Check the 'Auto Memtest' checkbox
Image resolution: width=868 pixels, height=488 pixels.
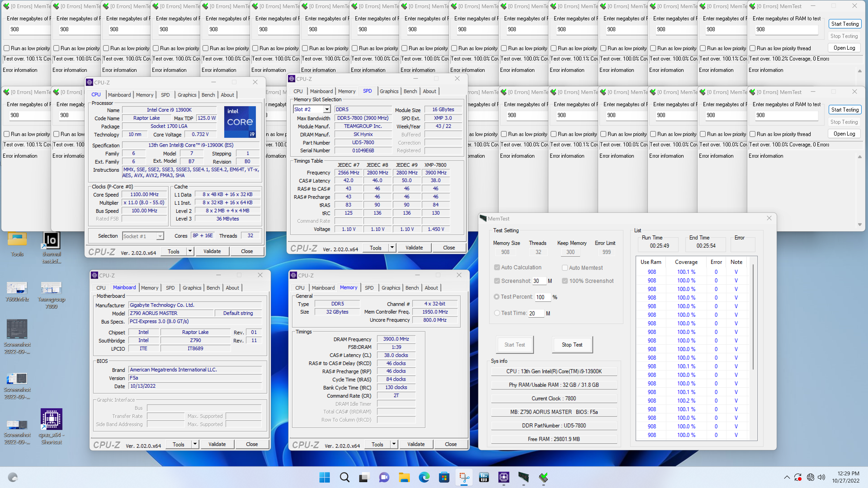point(565,267)
